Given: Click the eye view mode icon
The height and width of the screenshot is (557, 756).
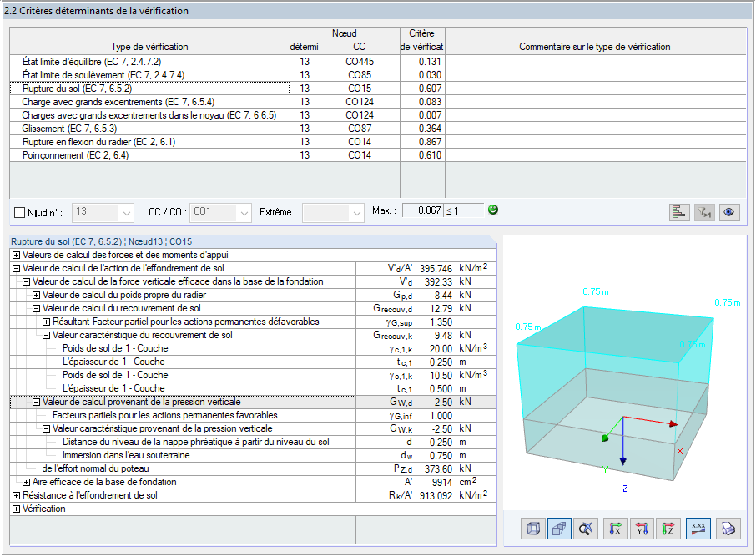Looking at the screenshot, I should 729,212.
